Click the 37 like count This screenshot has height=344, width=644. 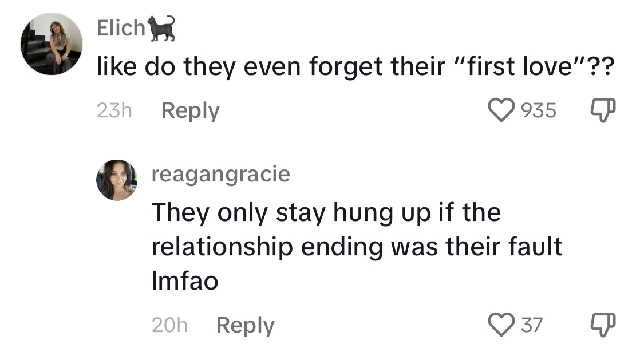[532, 325]
